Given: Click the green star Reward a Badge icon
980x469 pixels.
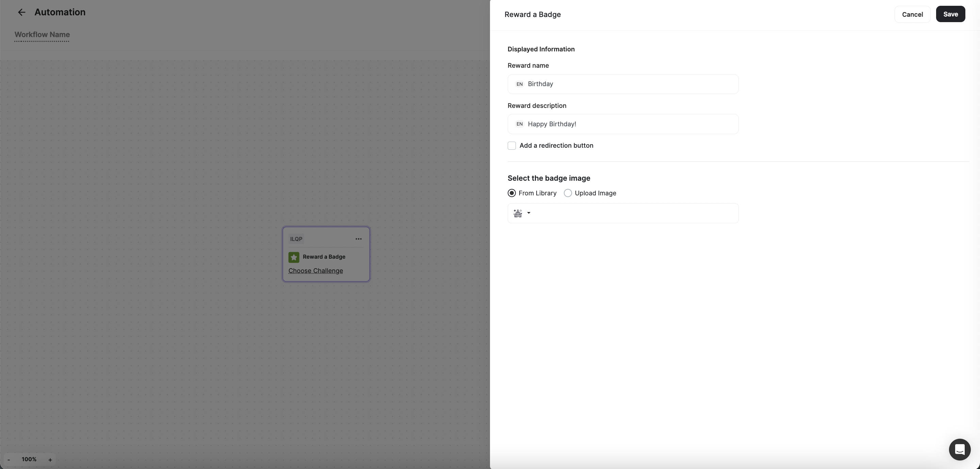Looking at the screenshot, I should click(x=294, y=257).
